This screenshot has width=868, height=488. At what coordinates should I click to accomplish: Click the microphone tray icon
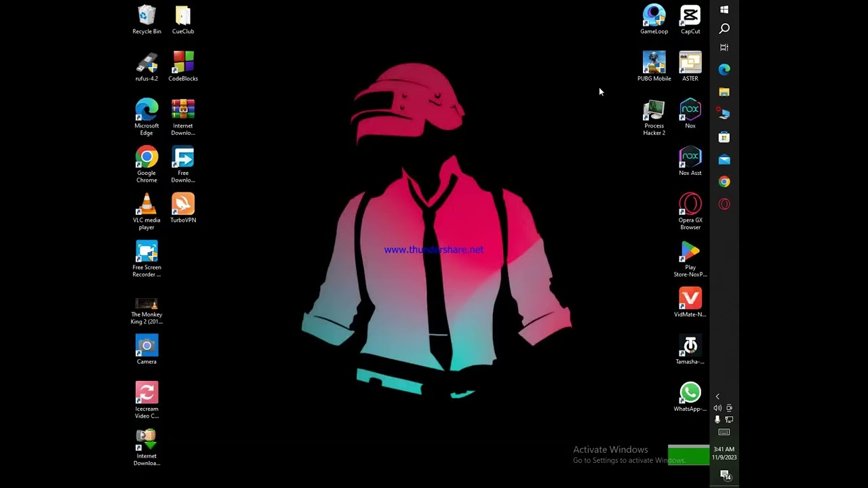click(717, 420)
